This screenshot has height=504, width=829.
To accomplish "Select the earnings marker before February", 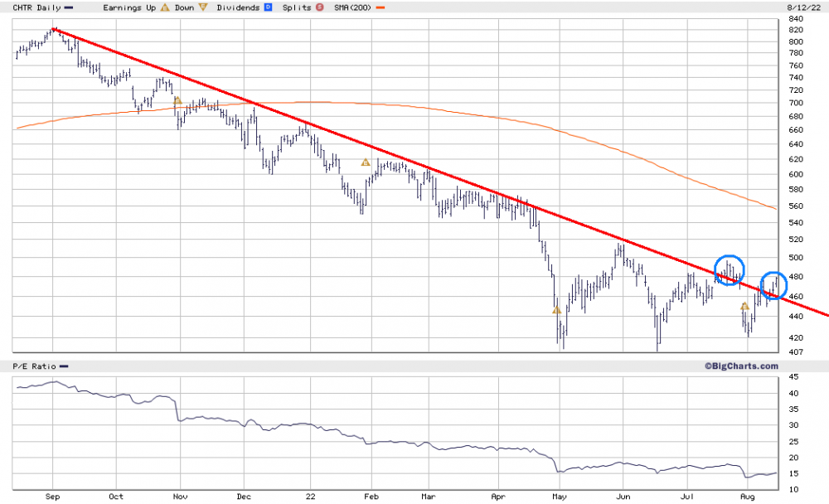I will click(x=366, y=162).
